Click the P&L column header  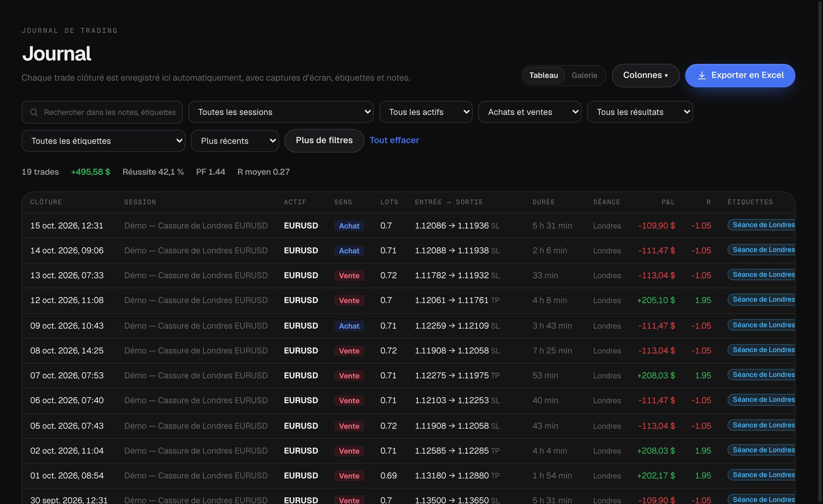tap(668, 202)
